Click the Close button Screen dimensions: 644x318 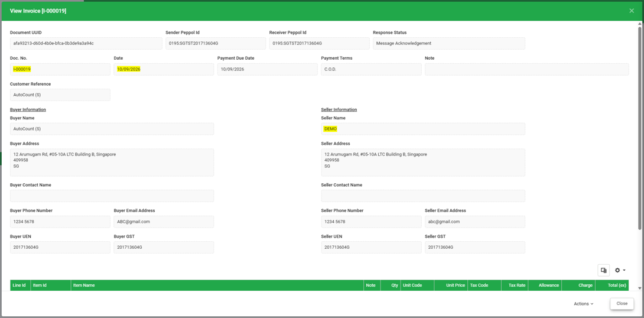tap(622, 304)
